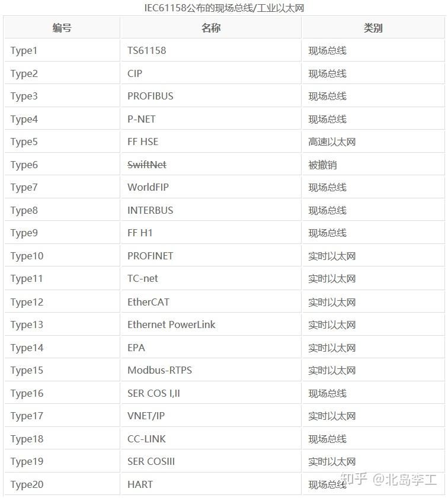Click the 编号 column header
Screen dimensions: 448x498
click(62, 28)
